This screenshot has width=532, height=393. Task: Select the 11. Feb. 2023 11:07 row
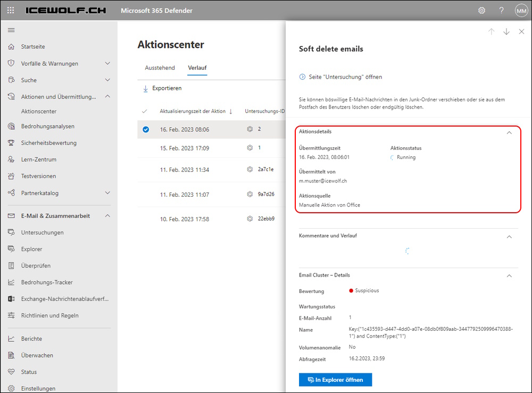tap(211, 195)
